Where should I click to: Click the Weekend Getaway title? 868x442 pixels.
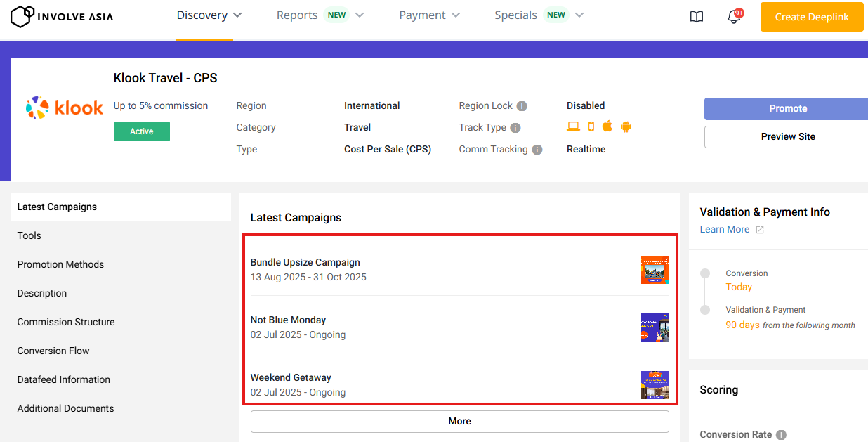pyautogui.click(x=291, y=378)
